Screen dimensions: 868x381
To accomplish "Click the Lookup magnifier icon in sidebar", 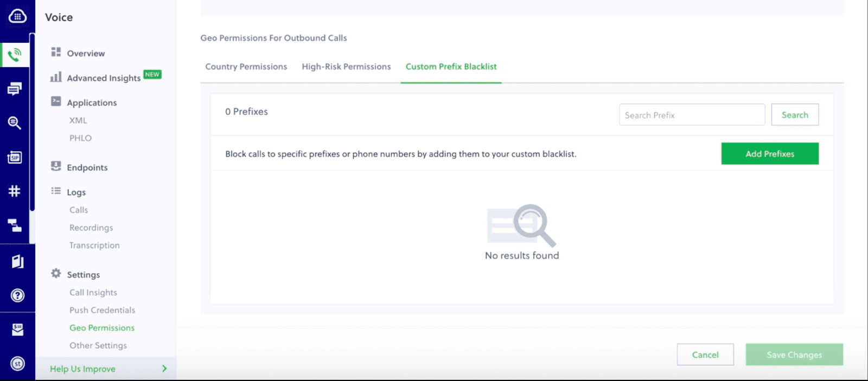I will point(15,123).
